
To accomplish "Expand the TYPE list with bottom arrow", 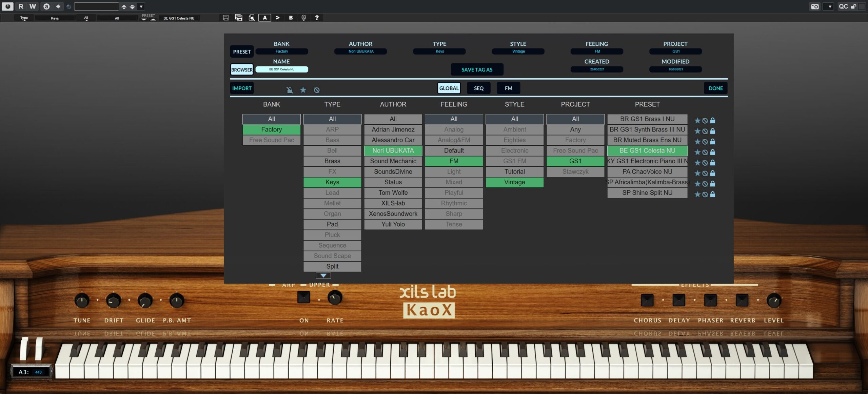I will pyautogui.click(x=323, y=276).
